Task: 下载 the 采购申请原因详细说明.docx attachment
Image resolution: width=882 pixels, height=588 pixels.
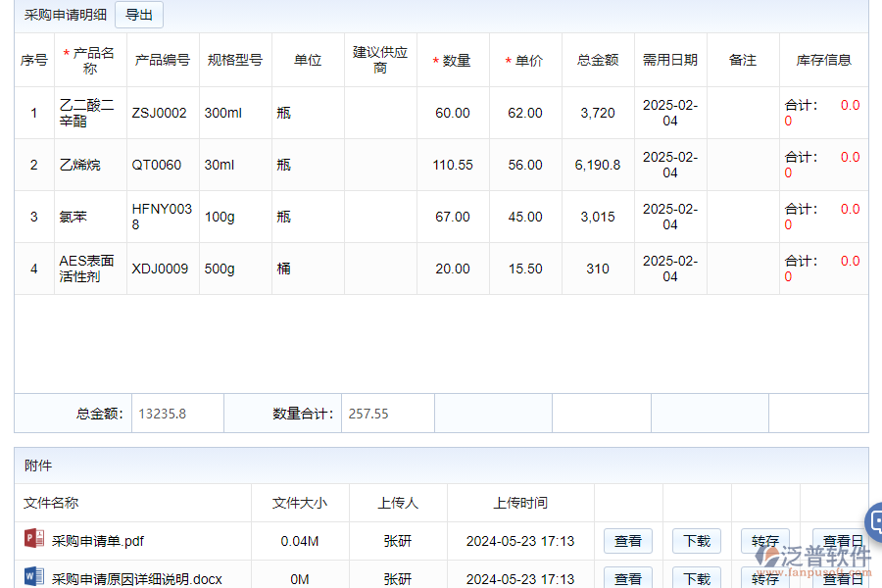Action: point(696,577)
